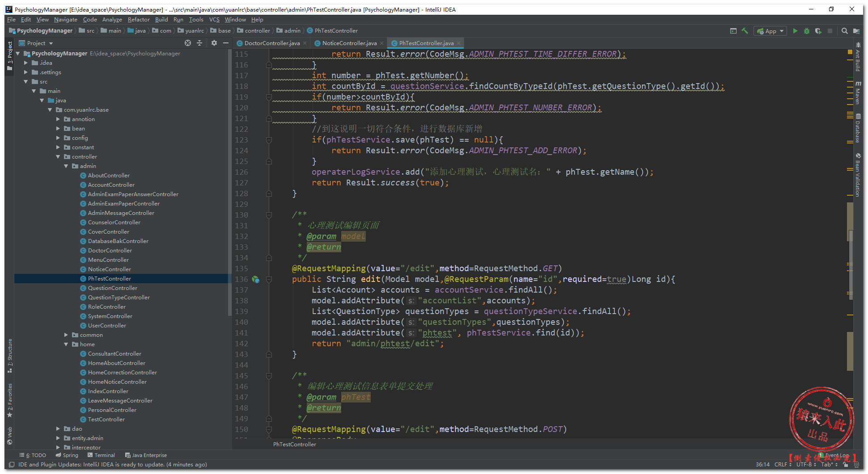Expand the dao package folder
The image size is (868, 474).
[58, 428]
